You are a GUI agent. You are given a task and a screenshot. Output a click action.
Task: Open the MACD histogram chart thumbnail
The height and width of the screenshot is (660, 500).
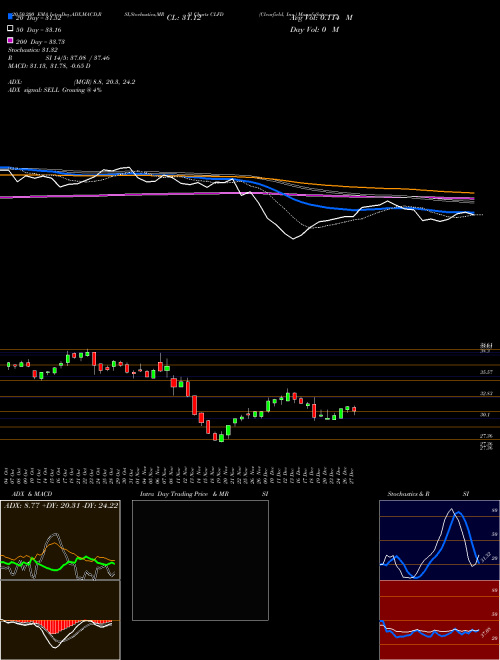[60, 620]
